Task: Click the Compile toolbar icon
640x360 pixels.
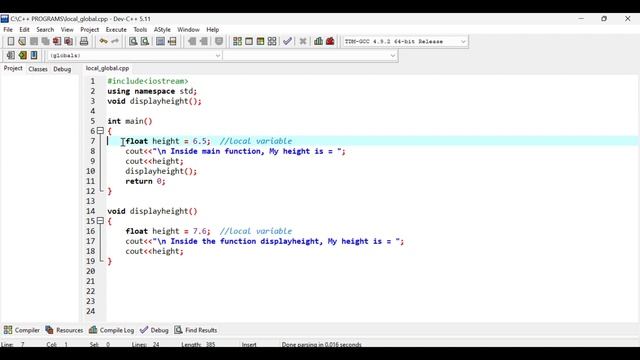Action: [x=237, y=41]
